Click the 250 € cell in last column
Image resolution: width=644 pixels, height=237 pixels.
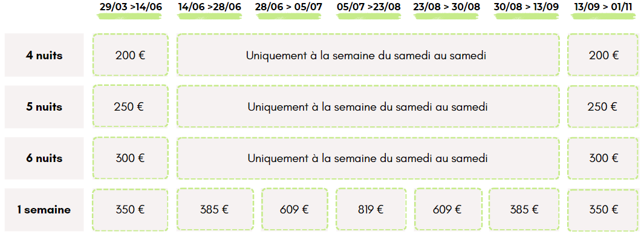[x=603, y=107]
